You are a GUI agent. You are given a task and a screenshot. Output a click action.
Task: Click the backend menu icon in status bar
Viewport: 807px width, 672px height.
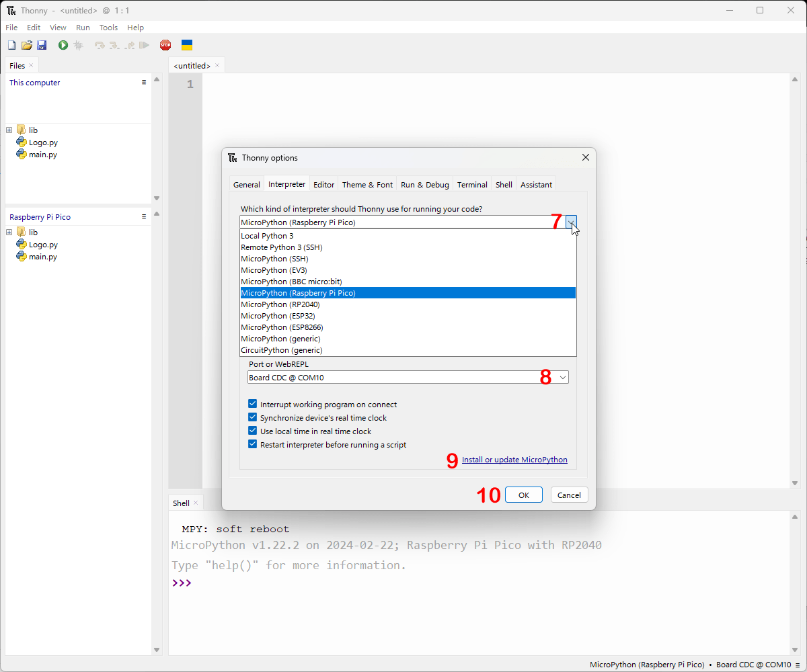click(x=798, y=665)
